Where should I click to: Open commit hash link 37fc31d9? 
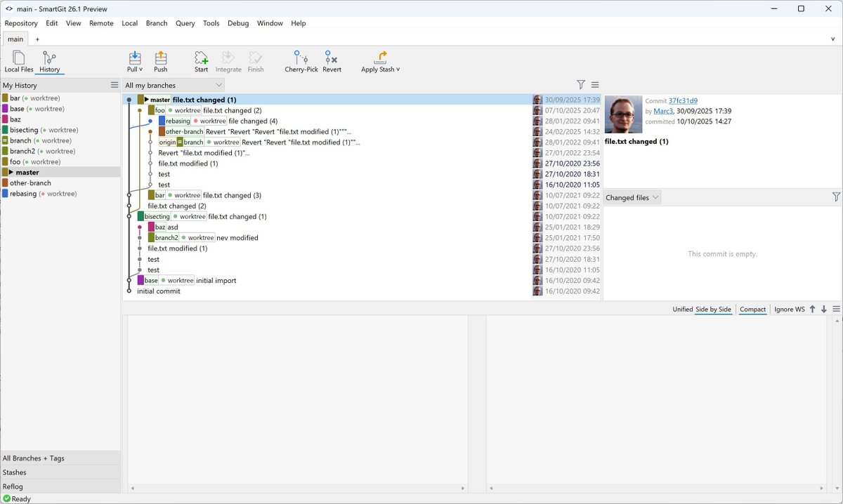pos(683,101)
